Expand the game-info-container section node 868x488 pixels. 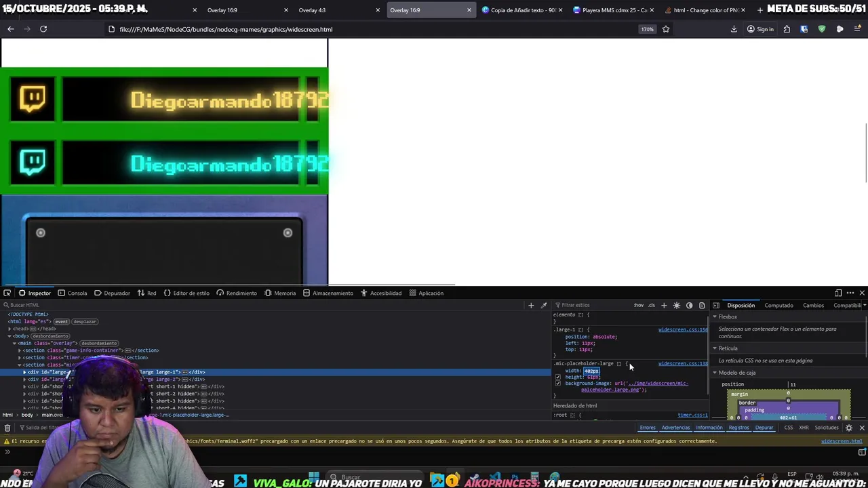[19, 350]
